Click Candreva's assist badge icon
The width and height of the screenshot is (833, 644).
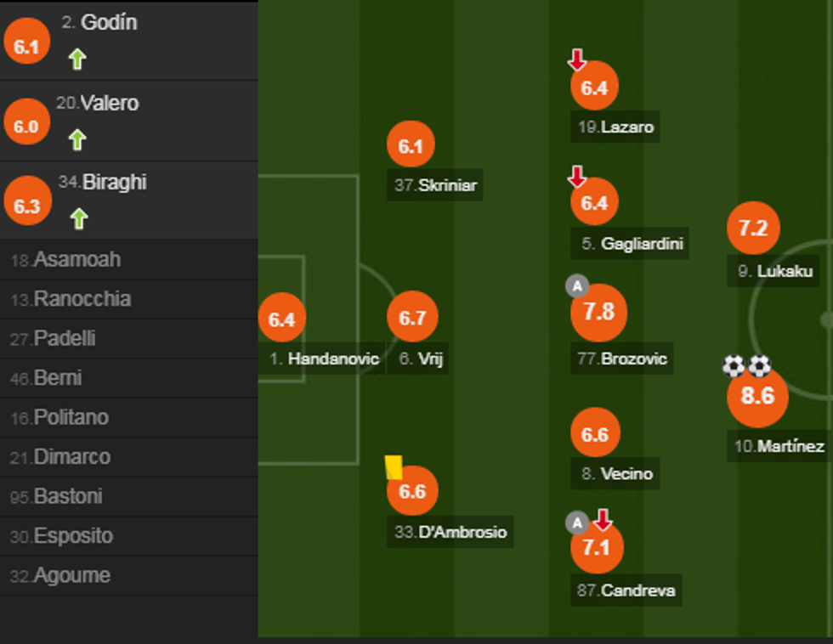pos(577,523)
